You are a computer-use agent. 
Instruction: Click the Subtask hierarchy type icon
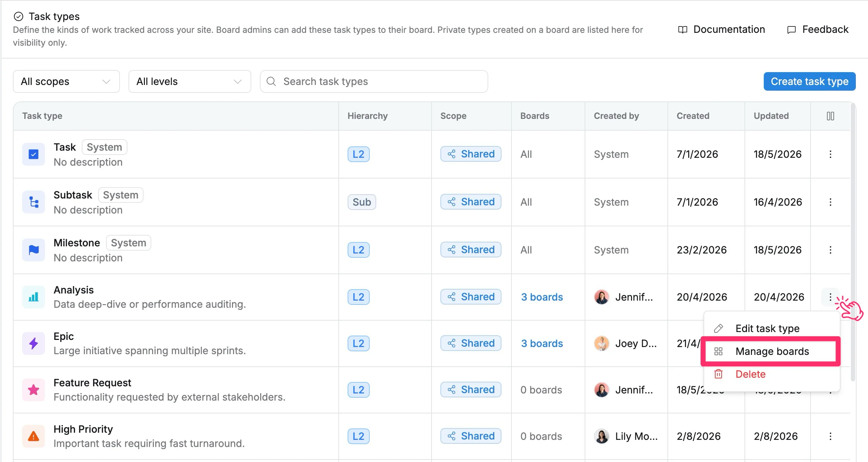34,202
